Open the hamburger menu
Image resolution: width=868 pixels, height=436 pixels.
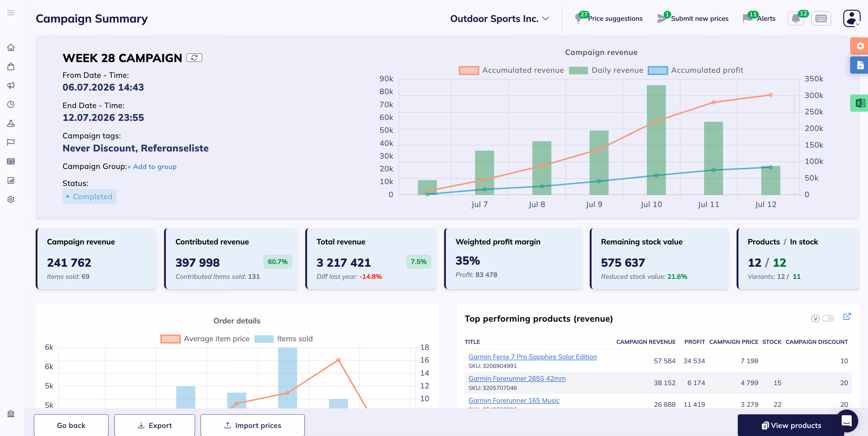pyautogui.click(x=11, y=13)
